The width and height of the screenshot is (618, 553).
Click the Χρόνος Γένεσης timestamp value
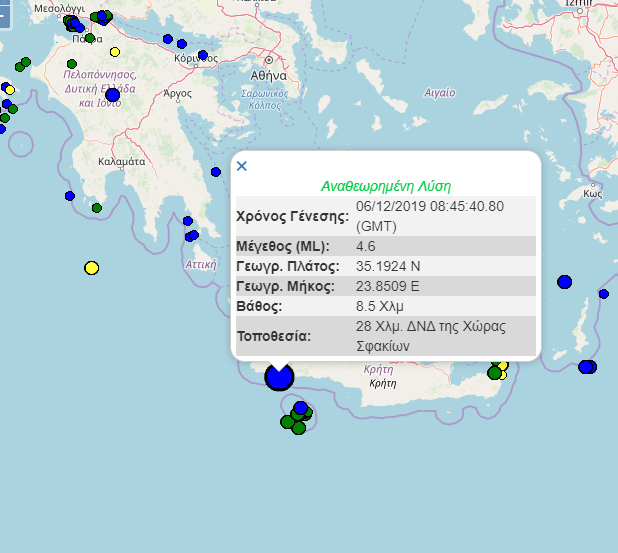430,215
